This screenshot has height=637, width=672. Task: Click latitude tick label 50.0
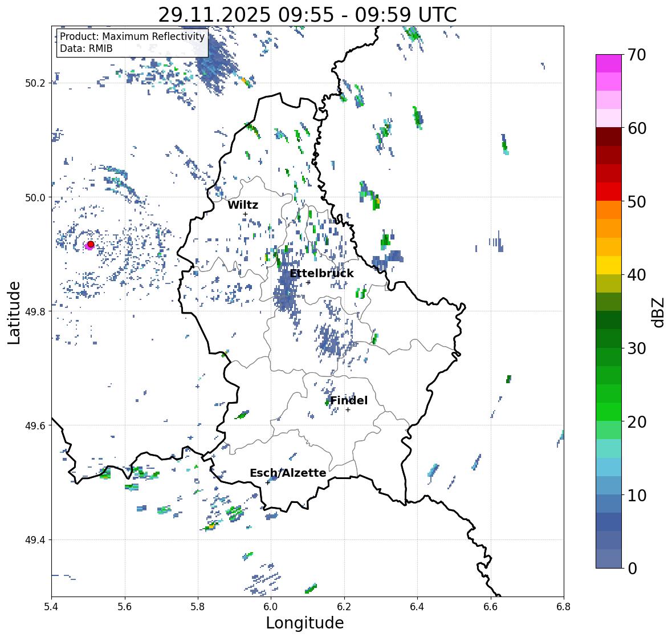click(x=35, y=198)
